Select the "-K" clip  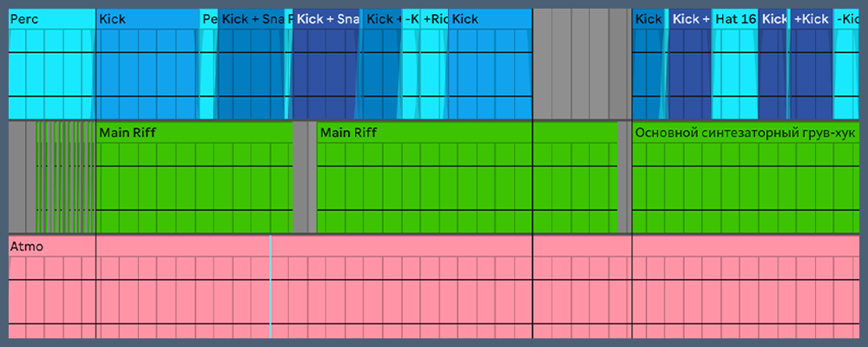pyautogui.click(x=411, y=63)
